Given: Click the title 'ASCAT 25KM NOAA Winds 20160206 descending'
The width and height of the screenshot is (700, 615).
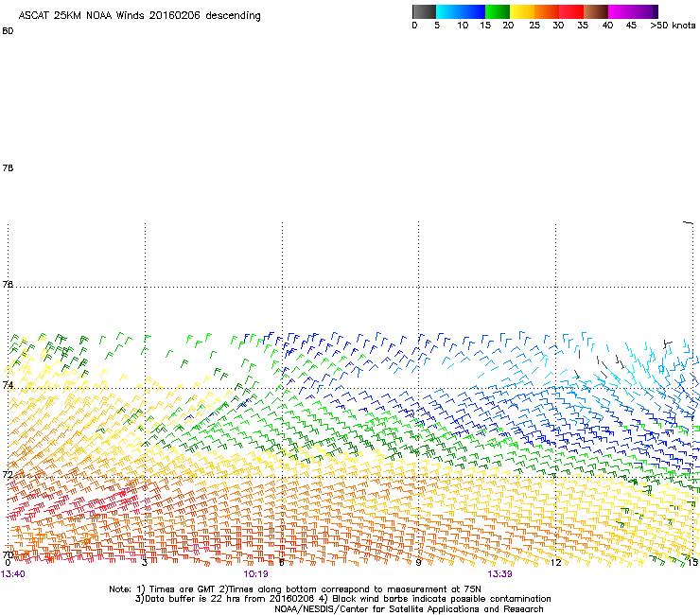Looking at the screenshot, I should coord(139,16).
